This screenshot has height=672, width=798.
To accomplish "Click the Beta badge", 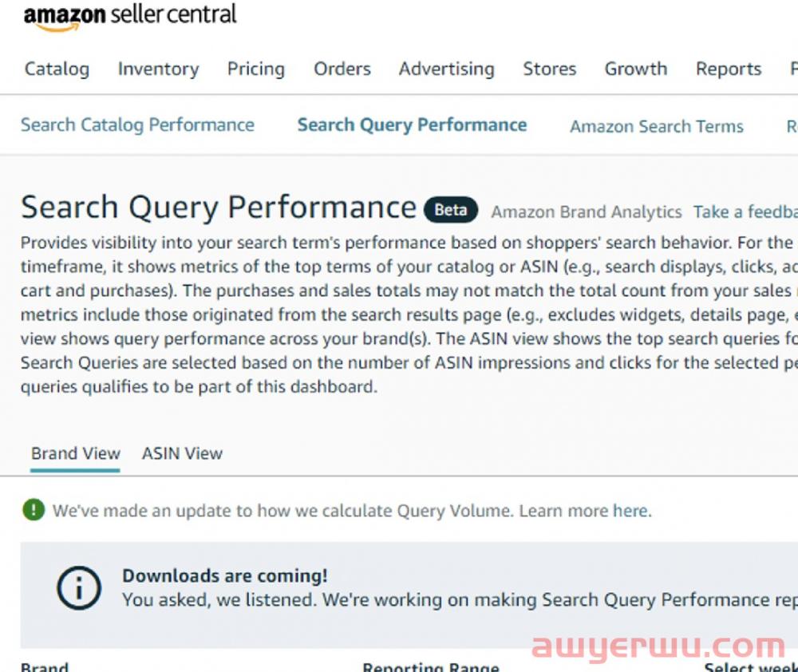I will point(450,209).
